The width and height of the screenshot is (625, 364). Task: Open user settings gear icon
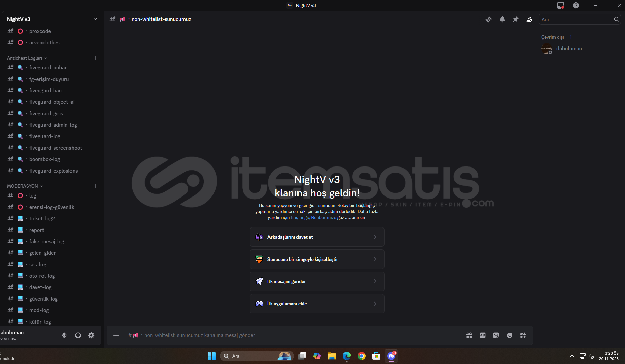point(91,335)
